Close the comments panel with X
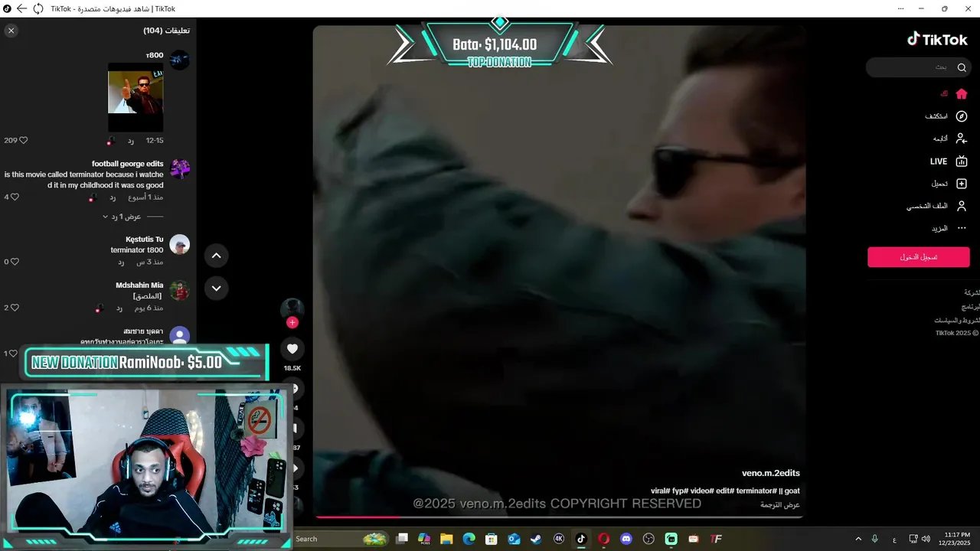This screenshot has height=551, width=980. tap(11, 31)
